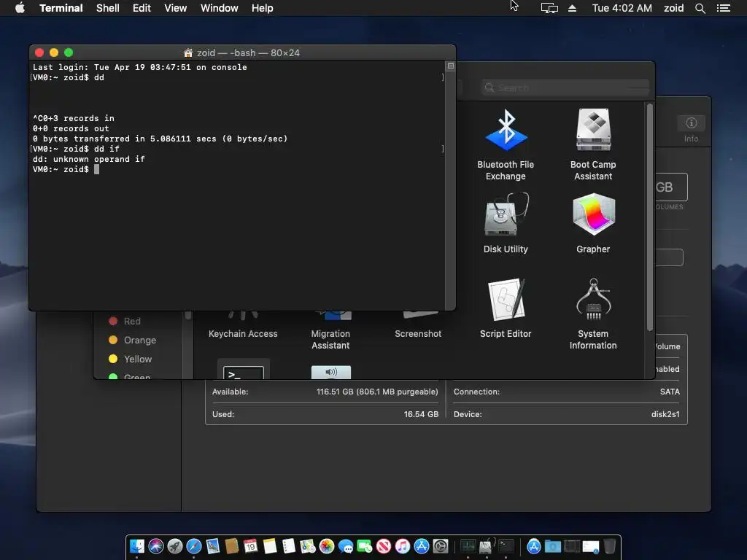The width and height of the screenshot is (747, 560).
Task: Click the '0 bytes transferred' terminal line
Action: point(160,139)
